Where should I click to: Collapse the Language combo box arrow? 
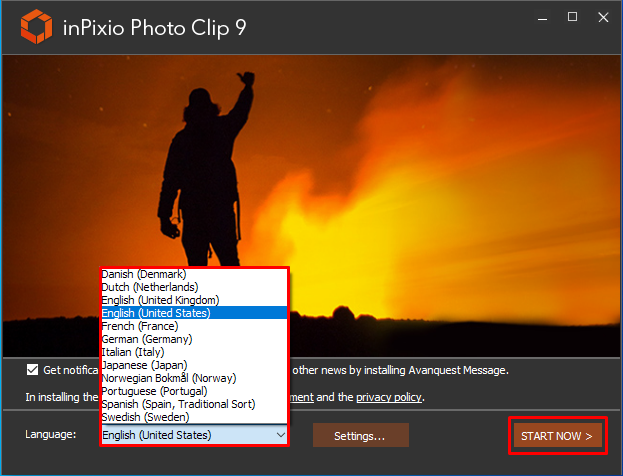(281, 435)
